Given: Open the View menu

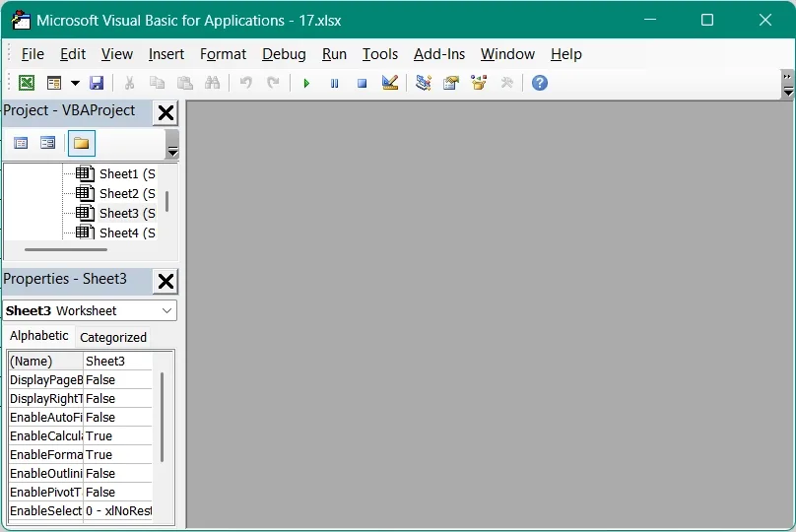Looking at the screenshot, I should point(117,54).
